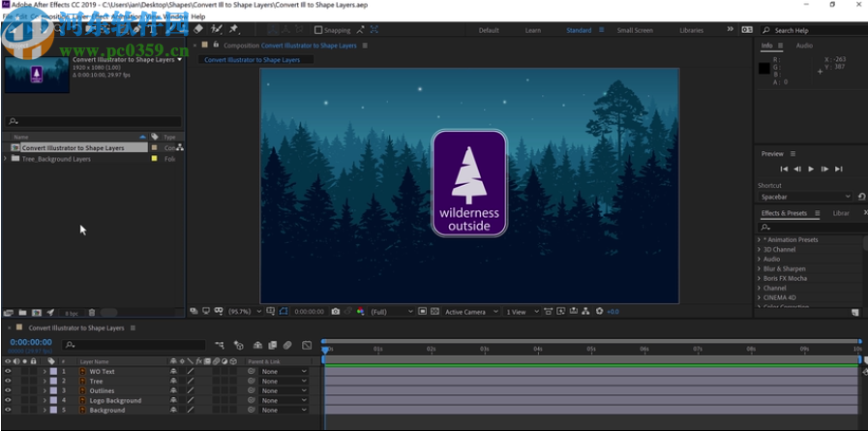868x431 pixels.
Task: Expand the Tree layer properties
Action: click(44, 381)
